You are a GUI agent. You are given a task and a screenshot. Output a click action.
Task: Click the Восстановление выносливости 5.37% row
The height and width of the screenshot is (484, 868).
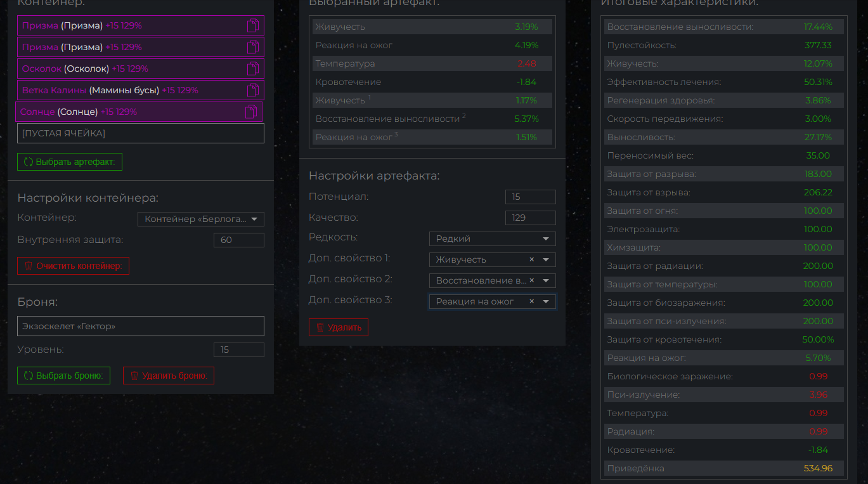[x=432, y=119]
